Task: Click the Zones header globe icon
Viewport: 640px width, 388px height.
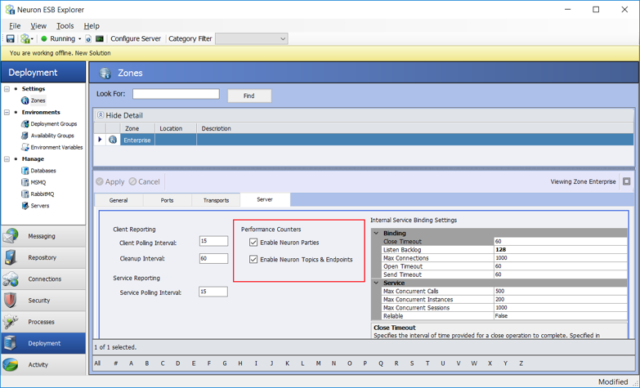Action: (x=105, y=73)
